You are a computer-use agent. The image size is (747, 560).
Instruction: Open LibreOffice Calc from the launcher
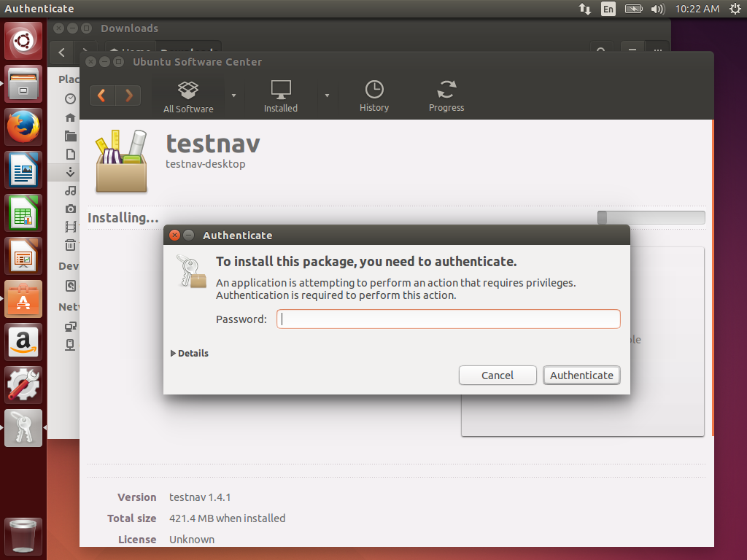point(24,214)
